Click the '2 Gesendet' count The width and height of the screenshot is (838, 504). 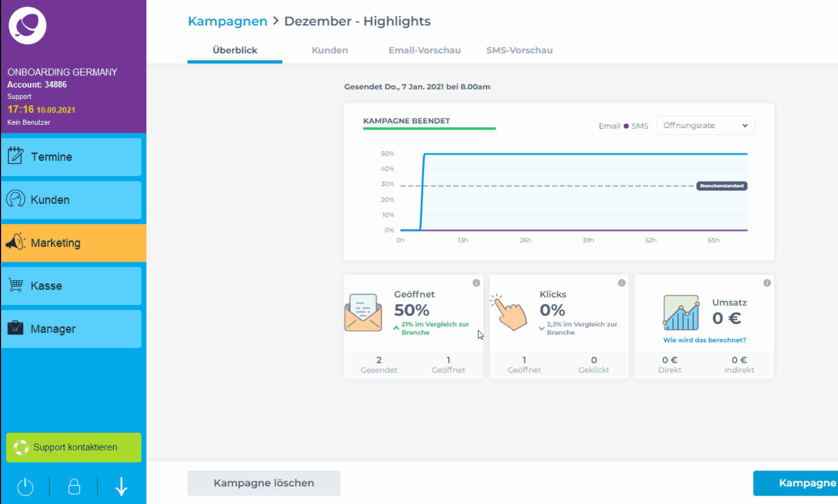pyautogui.click(x=379, y=364)
